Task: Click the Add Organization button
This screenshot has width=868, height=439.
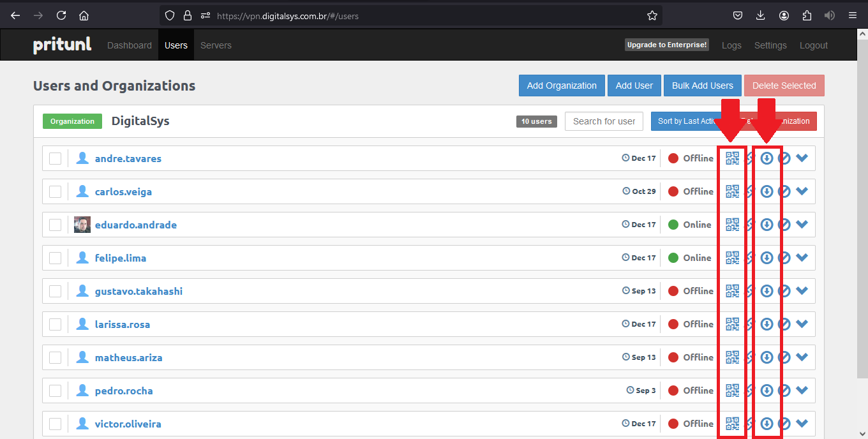Action: (562, 86)
